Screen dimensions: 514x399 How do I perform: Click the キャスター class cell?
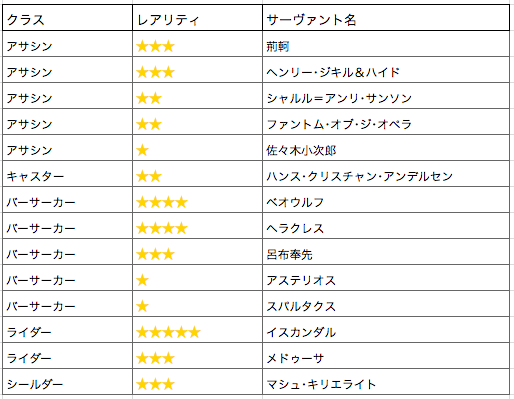click(x=67, y=174)
